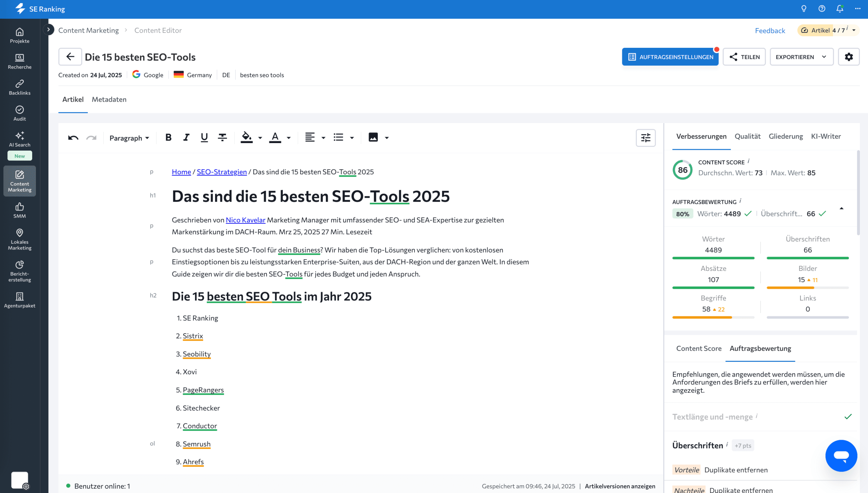Click the undo arrow in the toolbar
Image resolution: width=868 pixels, height=493 pixels.
pos(73,138)
